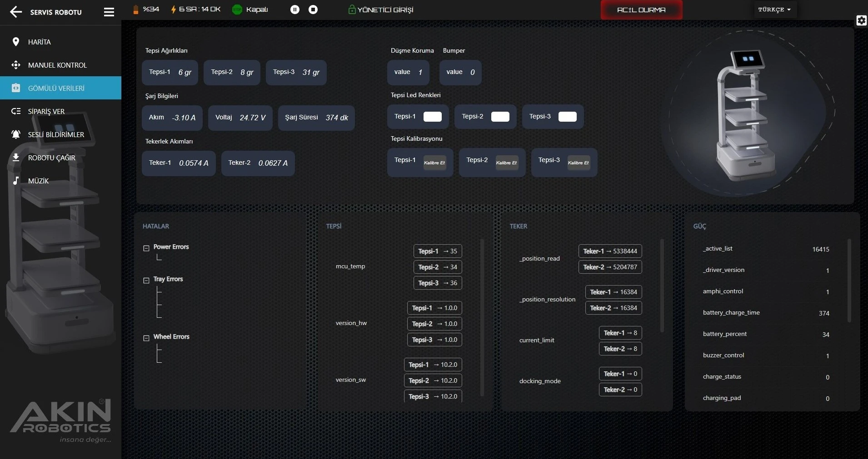Go to Manuel Kontrol page
Viewport: 868px width, 459px height.
coord(57,65)
